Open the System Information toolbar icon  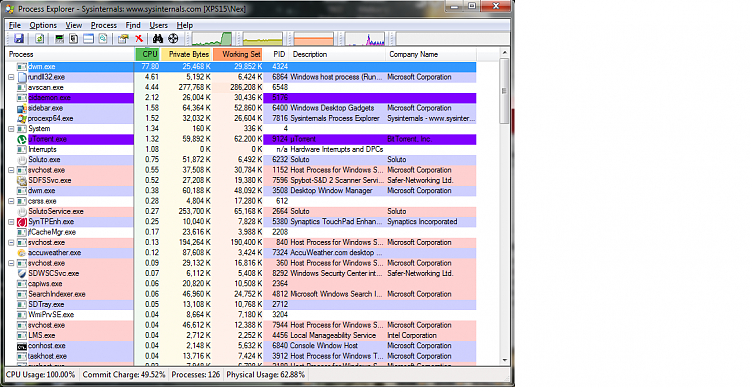(59, 39)
